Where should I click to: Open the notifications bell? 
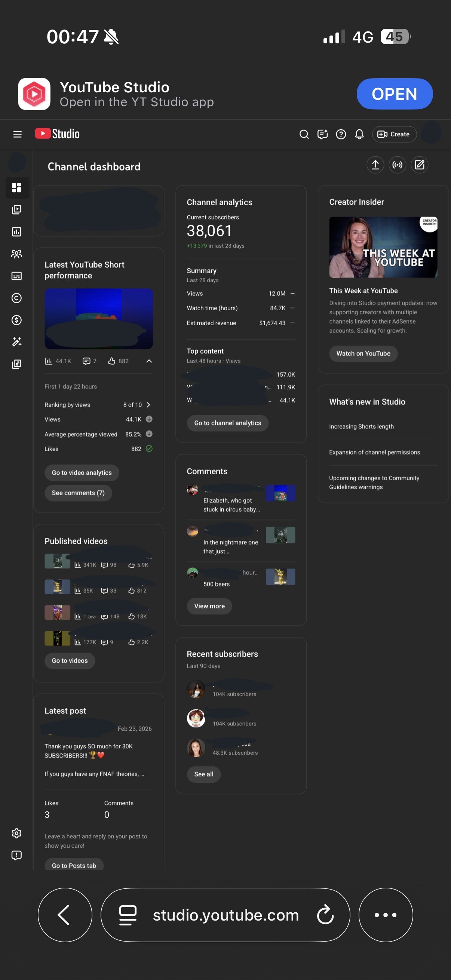point(359,134)
